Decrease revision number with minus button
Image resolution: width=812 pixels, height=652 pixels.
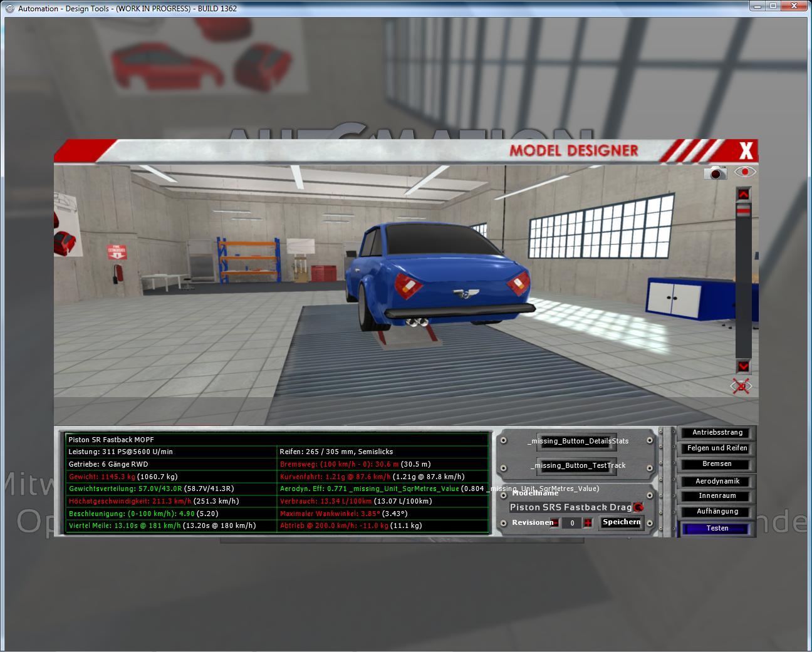[555, 523]
